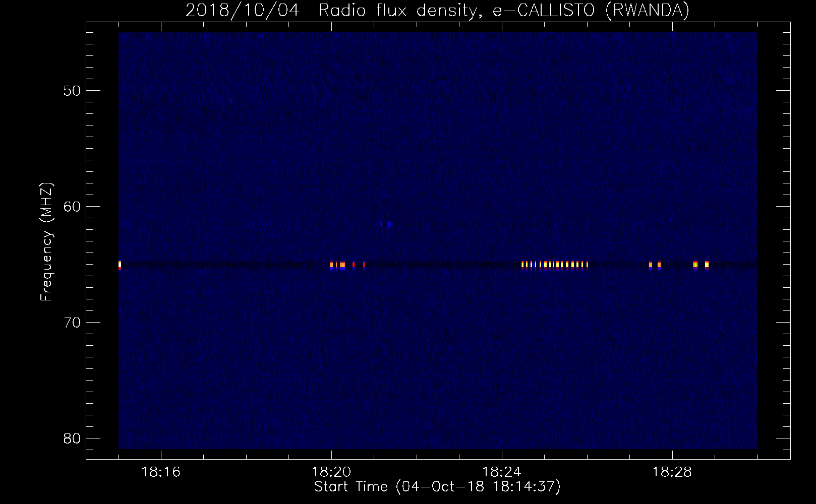This screenshot has height=504, width=816.
Task: Click the faint blue spot near 62 MHz
Action: 386,224
